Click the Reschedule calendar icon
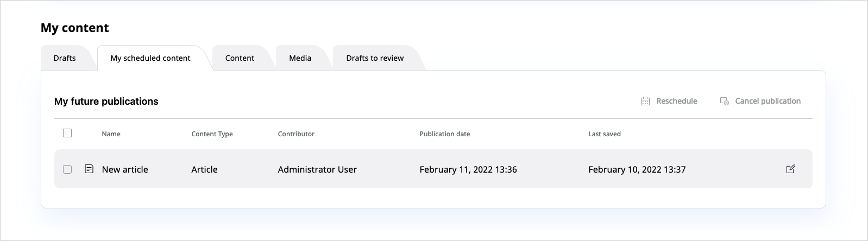Screen dimensions: 868x241 645,101
